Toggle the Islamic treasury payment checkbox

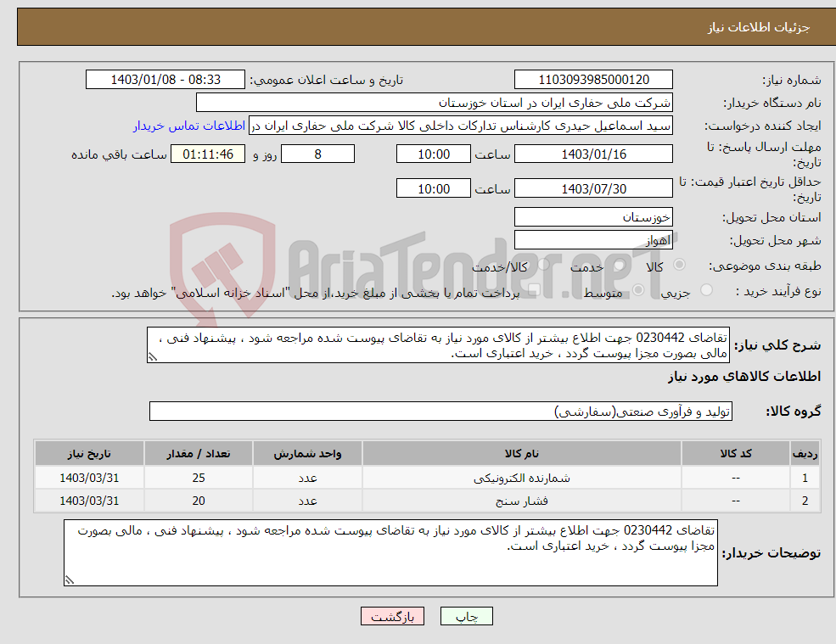534,290
